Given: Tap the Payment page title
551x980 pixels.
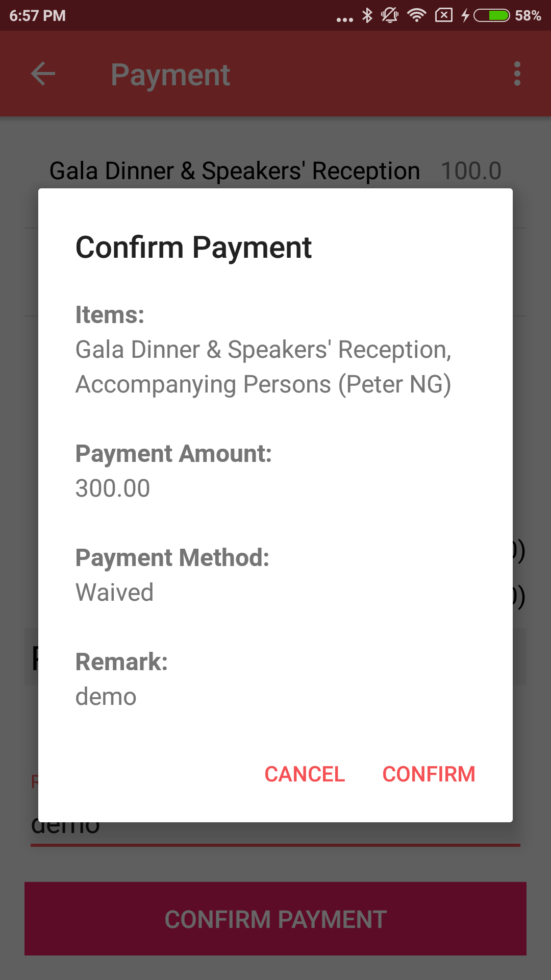Looking at the screenshot, I should (170, 75).
